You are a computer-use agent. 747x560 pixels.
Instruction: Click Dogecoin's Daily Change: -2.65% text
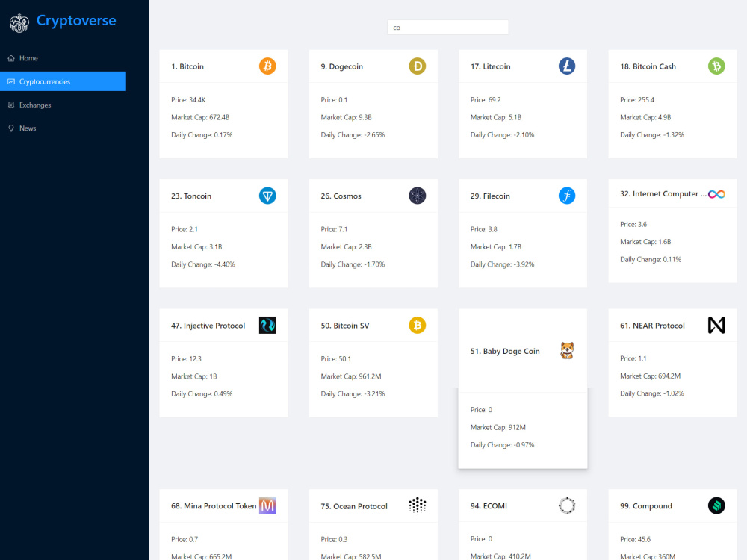353,135
